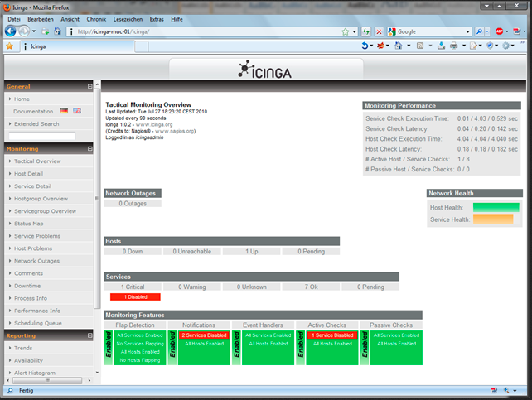Viewport: 532px width, 400px height.
Task: Open Status Map in the sidebar
Action: pyautogui.click(x=29, y=224)
